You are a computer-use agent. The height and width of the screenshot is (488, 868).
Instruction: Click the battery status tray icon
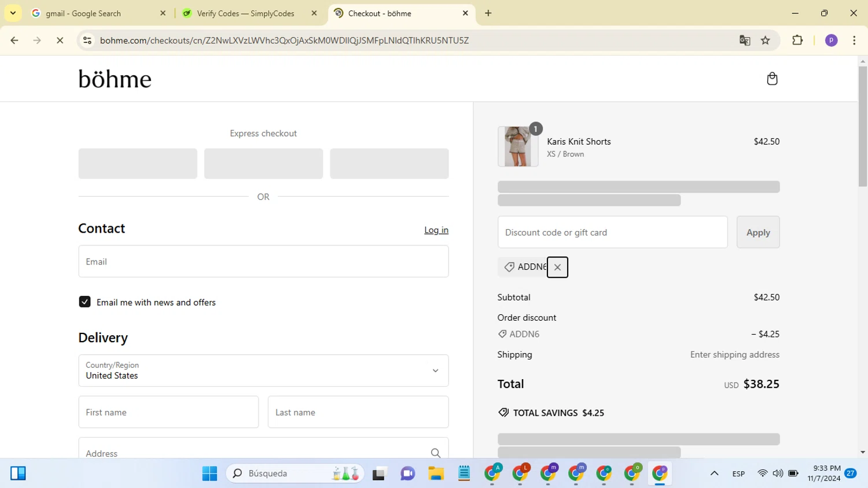coord(793,474)
